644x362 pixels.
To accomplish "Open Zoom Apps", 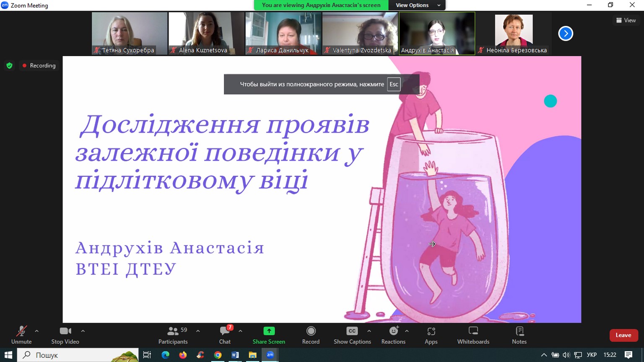I will coord(431,335).
